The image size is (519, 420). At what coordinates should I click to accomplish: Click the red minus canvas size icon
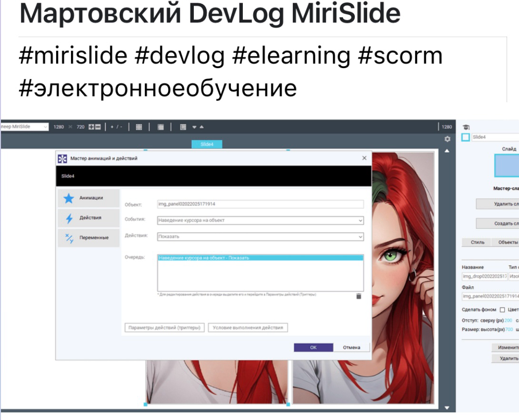click(x=98, y=127)
